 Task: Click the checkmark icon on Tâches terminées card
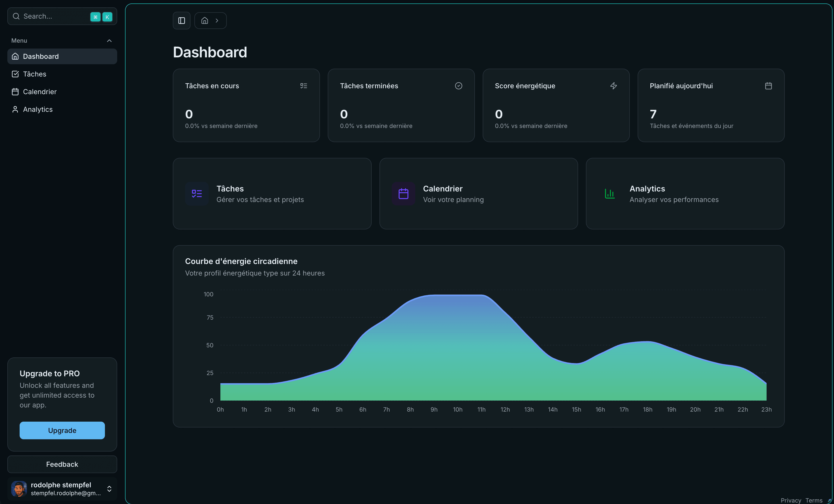pos(459,86)
